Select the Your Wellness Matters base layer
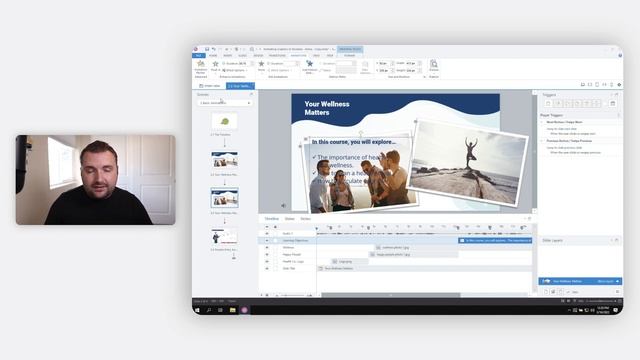 click(580, 281)
